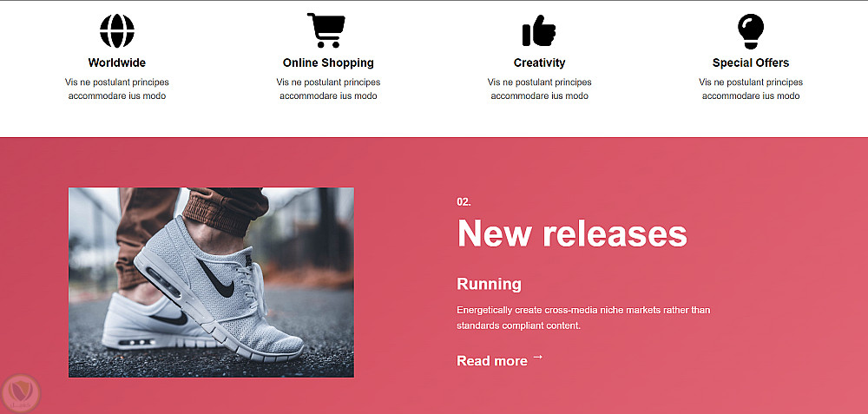868x414 pixels.
Task: Click the Special Offers lightbulb icon
Action: [751, 31]
